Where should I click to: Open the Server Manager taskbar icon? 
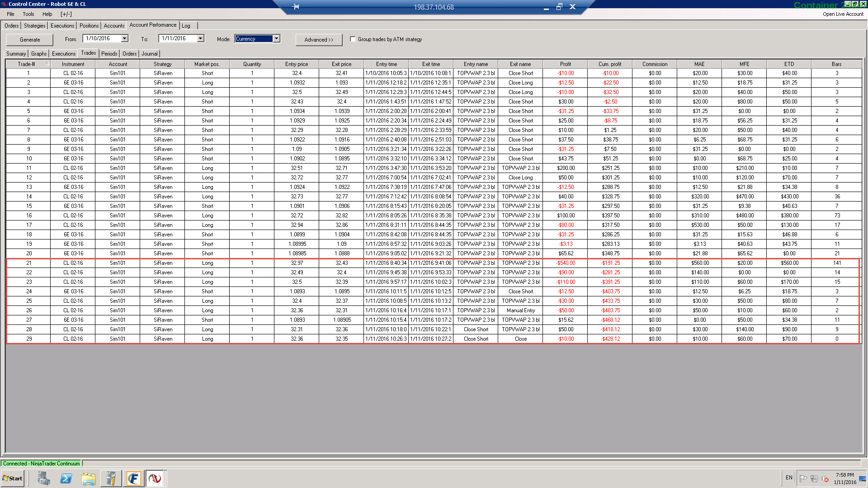[x=44, y=478]
